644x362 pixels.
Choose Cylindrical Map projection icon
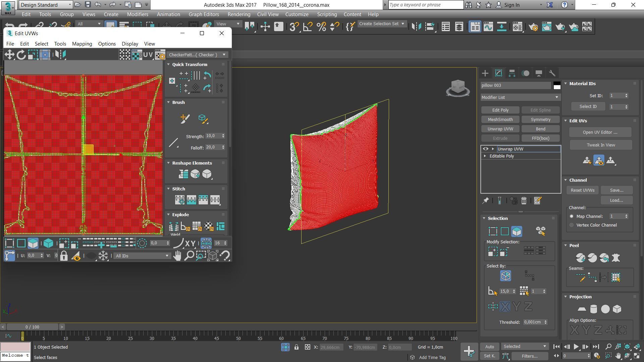(x=593, y=309)
